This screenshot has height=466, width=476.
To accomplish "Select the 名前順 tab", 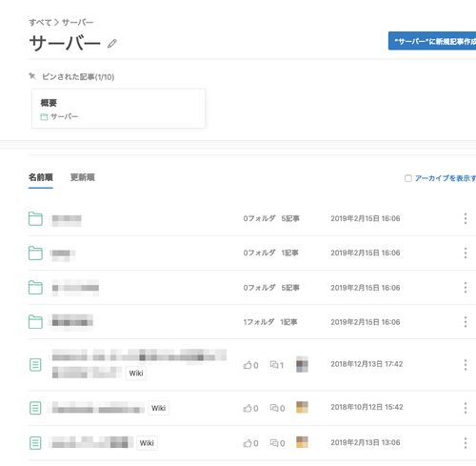I will [41, 177].
